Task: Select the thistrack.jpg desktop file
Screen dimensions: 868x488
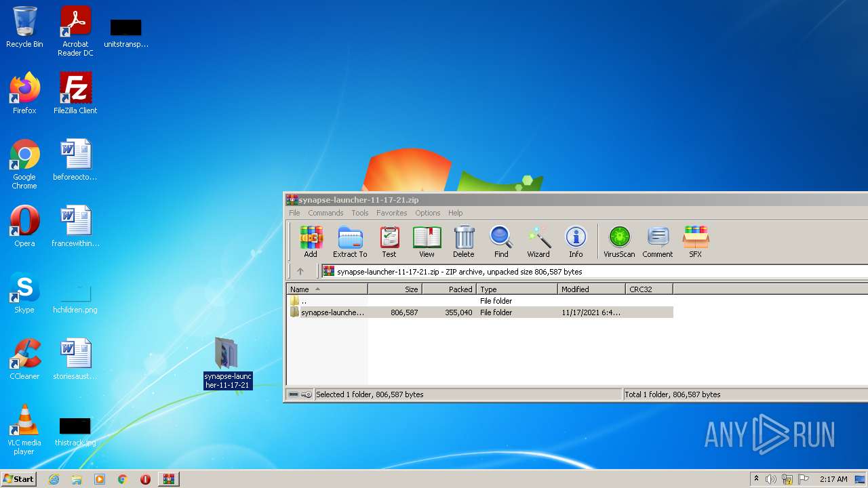Action: (x=75, y=432)
